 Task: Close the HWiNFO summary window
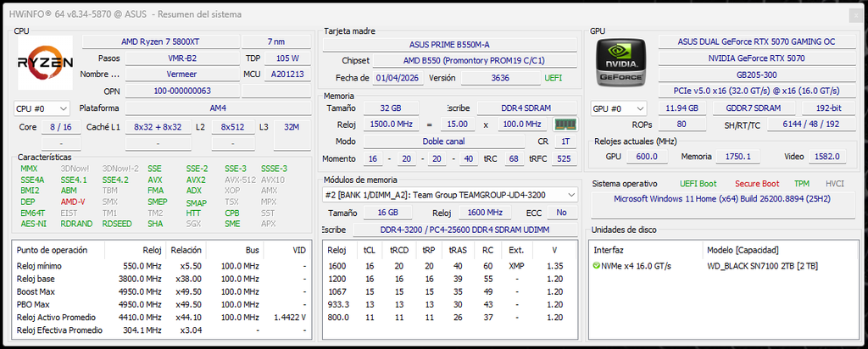coord(856,15)
